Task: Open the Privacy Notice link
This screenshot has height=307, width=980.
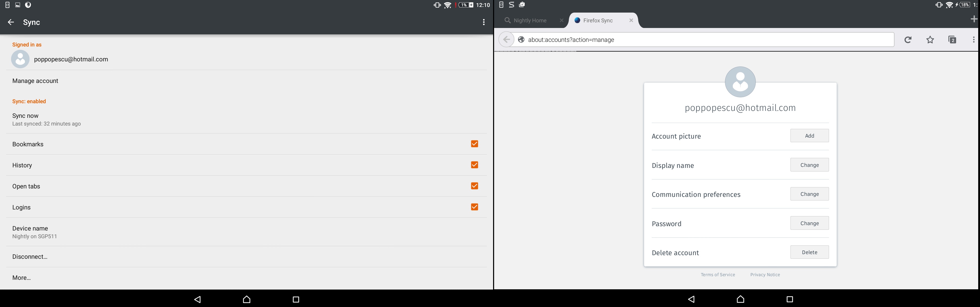Action: 765,275
